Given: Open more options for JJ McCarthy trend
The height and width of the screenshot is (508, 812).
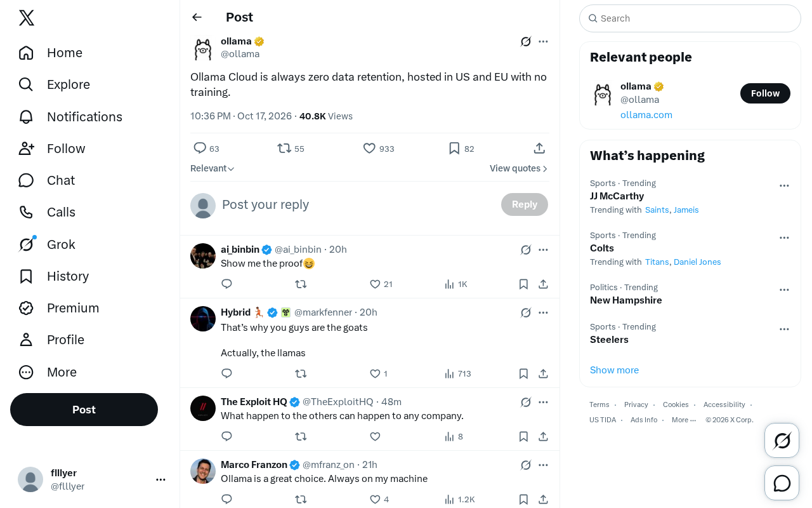Looking at the screenshot, I should click(x=784, y=185).
